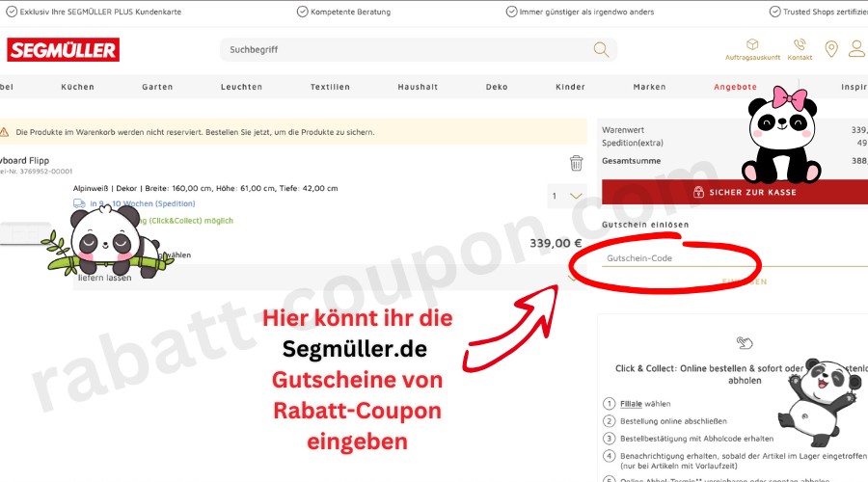Open the user account icon
Screen dimensions: 868x482
click(856, 49)
